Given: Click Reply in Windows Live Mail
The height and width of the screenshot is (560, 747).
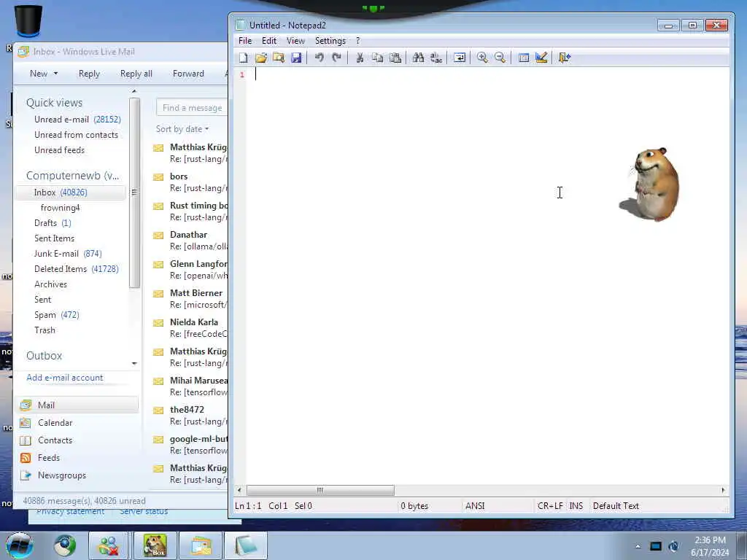Looking at the screenshot, I should (89, 74).
